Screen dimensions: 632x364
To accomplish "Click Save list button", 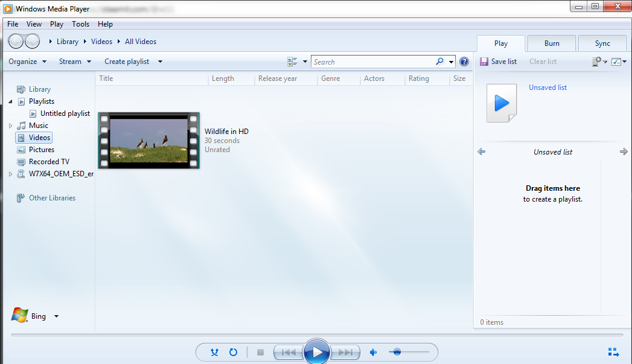I will [498, 62].
